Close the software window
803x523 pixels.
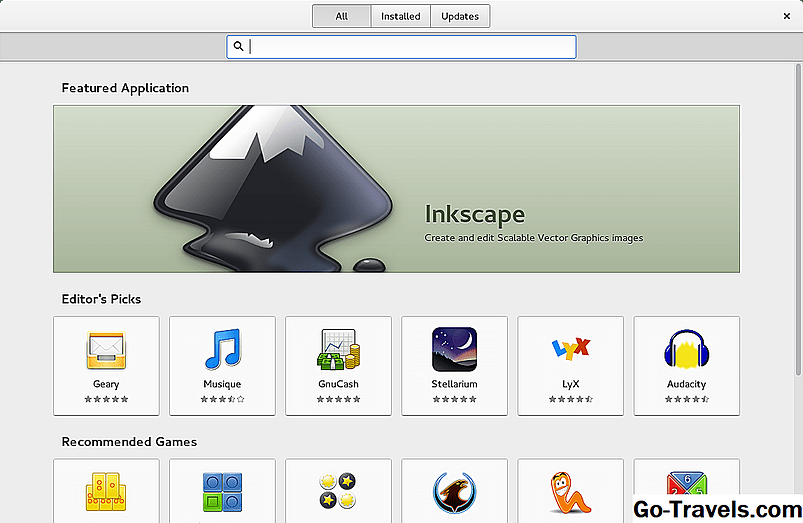click(787, 16)
